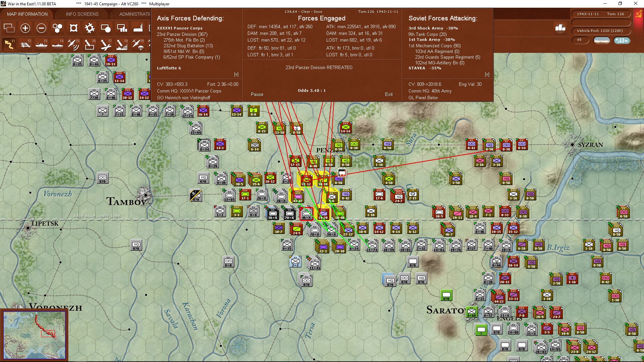Zoom out the map with minus icon
644x362 pixels.
click(x=41, y=28)
